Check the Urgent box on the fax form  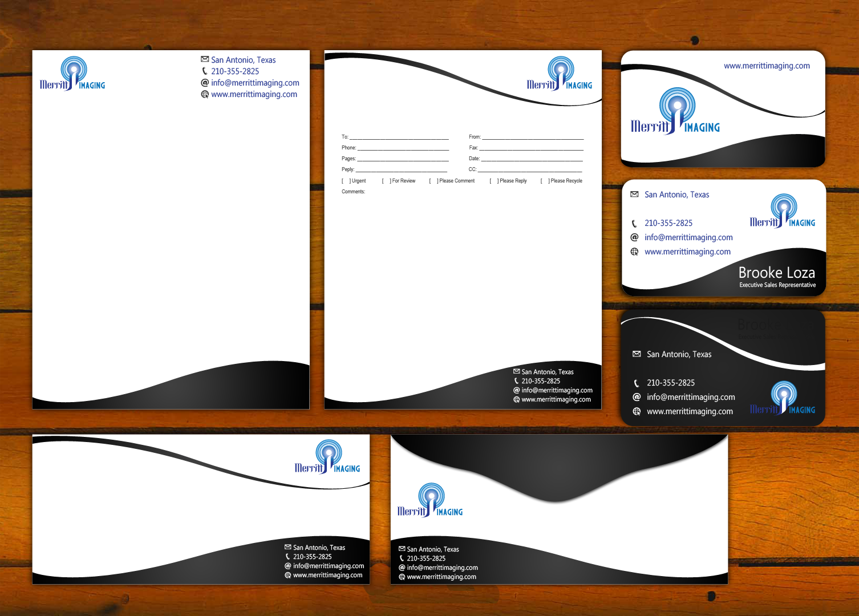tap(346, 181)
